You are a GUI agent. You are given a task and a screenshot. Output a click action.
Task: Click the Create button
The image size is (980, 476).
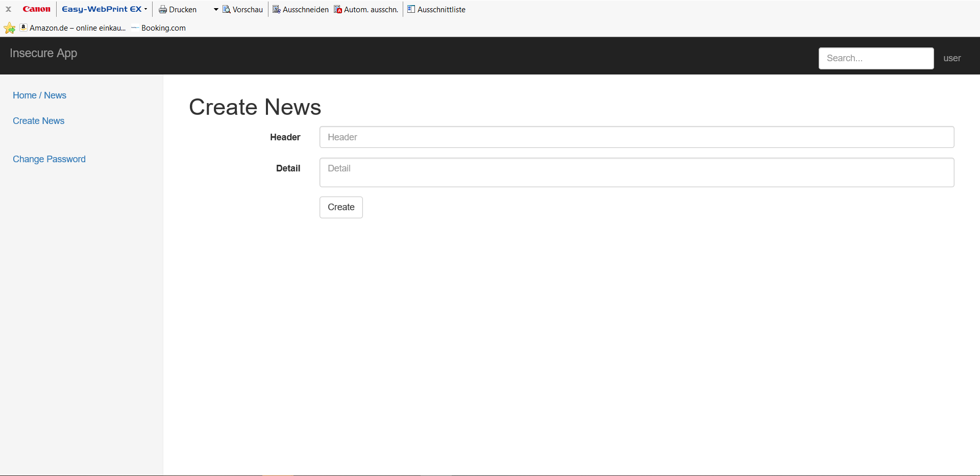coord(340,207)
